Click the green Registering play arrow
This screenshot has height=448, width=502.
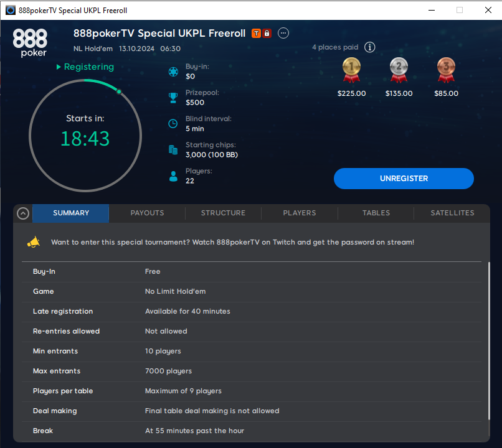[x=59, y=67]
